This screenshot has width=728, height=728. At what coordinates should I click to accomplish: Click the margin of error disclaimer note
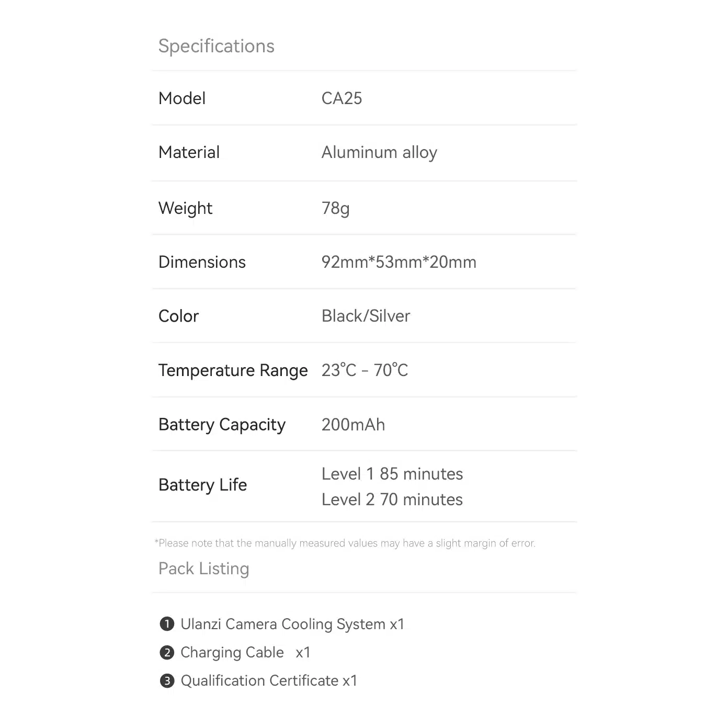pos(345,543)
